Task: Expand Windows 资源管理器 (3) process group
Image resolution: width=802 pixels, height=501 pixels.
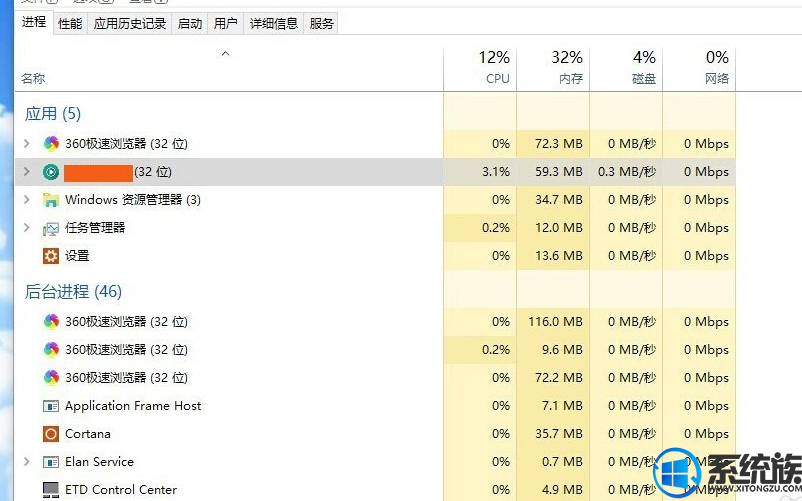Action: point(27,200)
